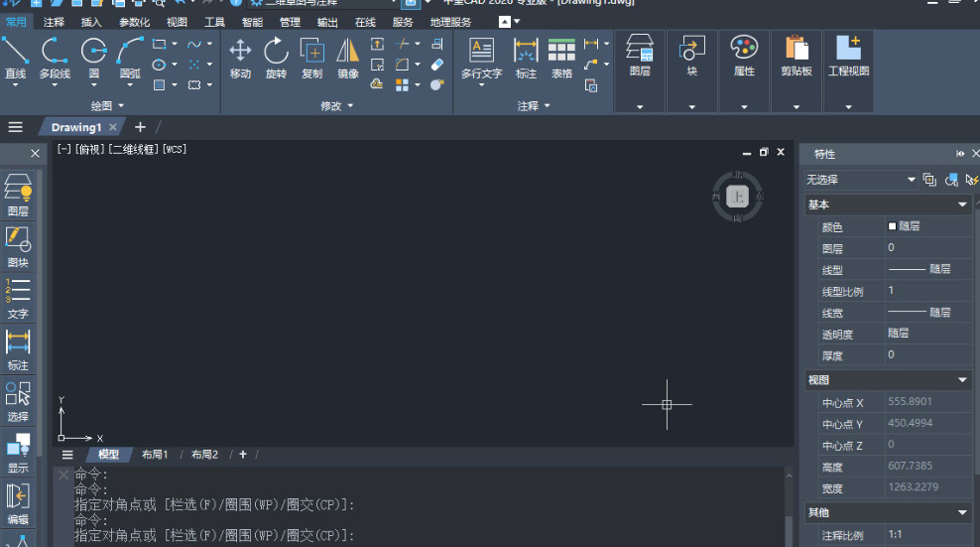This screenshot has height=547, width=980.
Task: Click the 显示 icon in left sidebar
Action: point(18,452)
